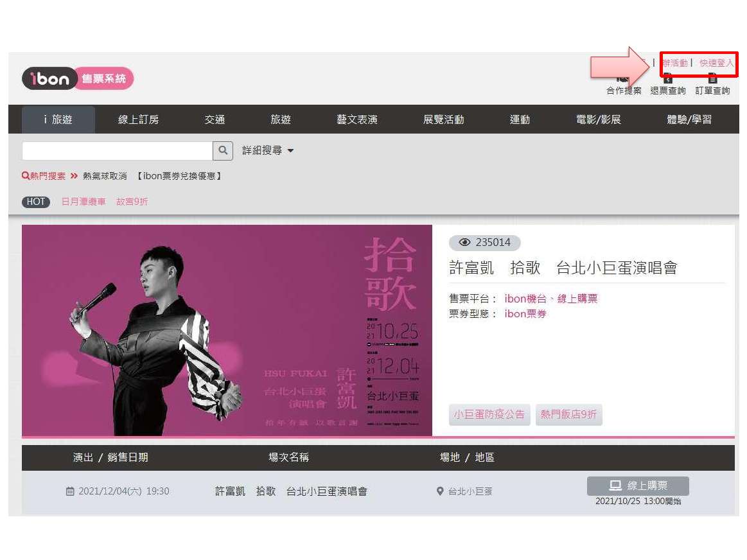The height and width of the screenshot is (560, 747).
Task: Click the eye view-count badge 235014
Action: (x=484, y=242)
